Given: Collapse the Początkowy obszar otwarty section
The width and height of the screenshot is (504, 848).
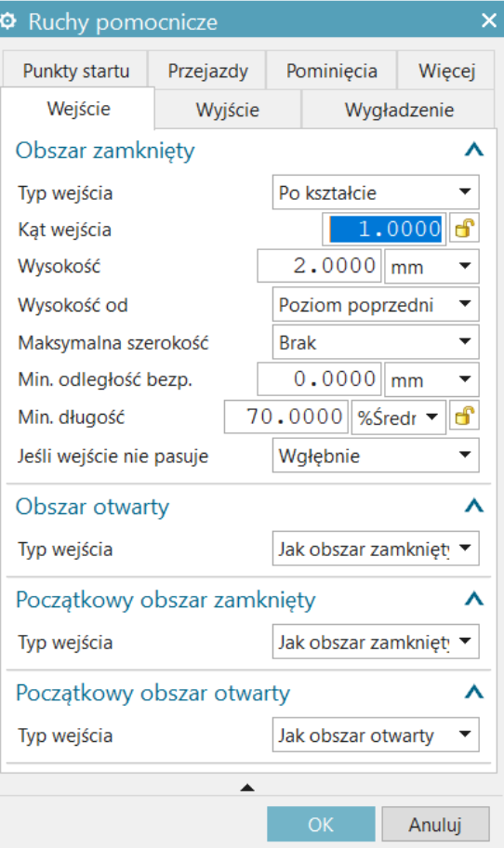Looking at the screenshot, I should point(473,692).
